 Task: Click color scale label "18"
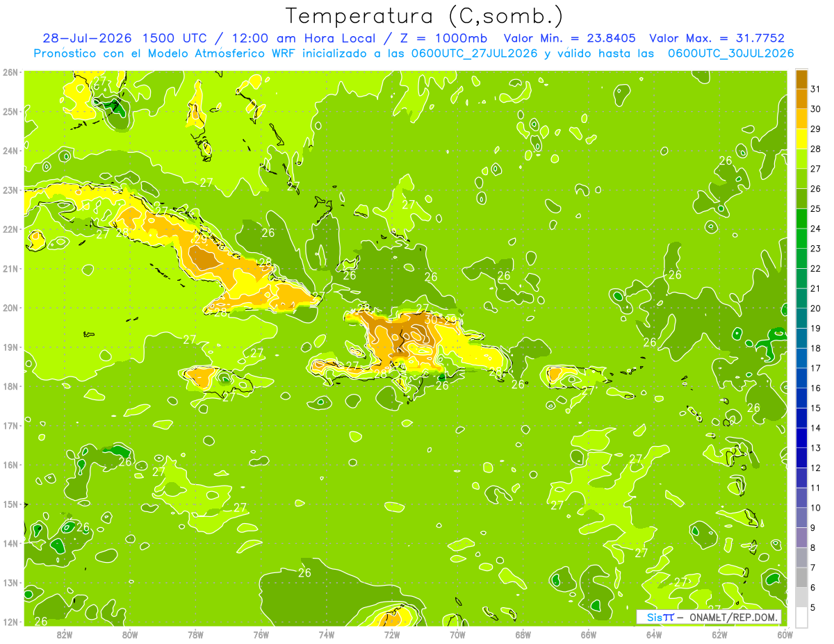[816, 348]
